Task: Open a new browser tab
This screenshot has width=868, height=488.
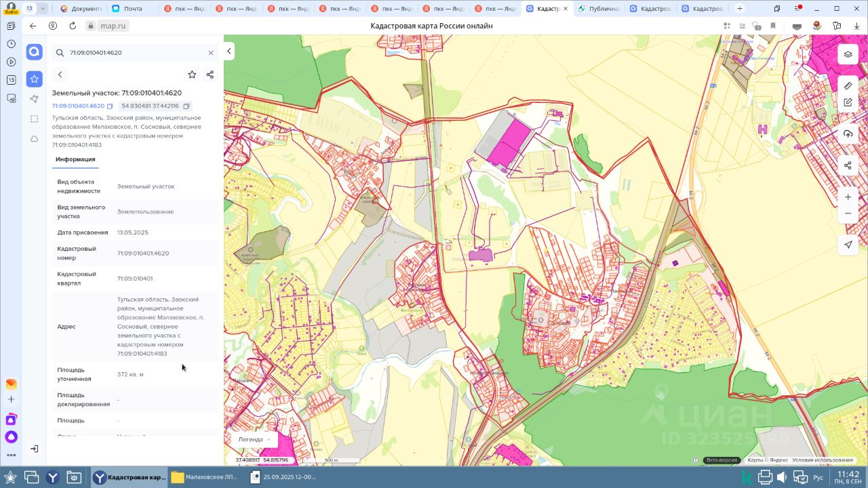Action: (739, 9)
